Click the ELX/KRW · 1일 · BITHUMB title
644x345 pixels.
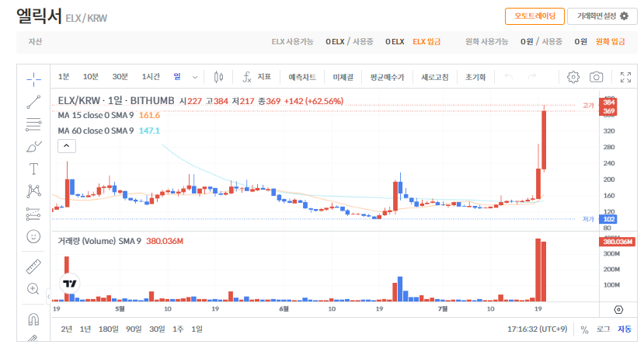point(117,101)
